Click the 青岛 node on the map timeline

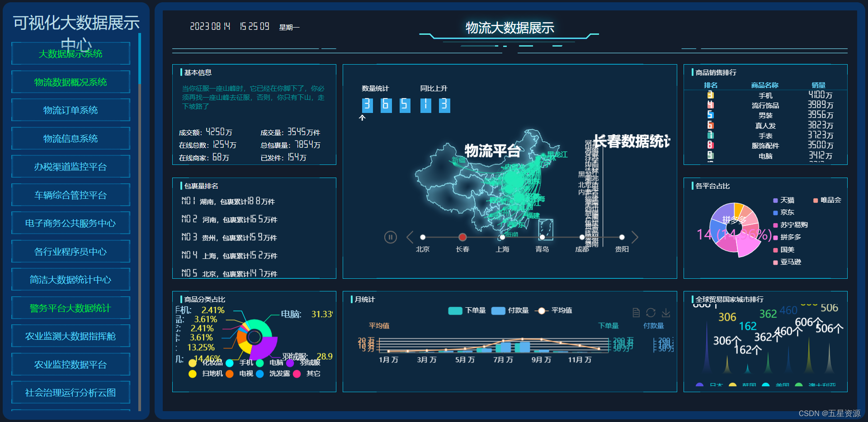[x=542, y=237]
